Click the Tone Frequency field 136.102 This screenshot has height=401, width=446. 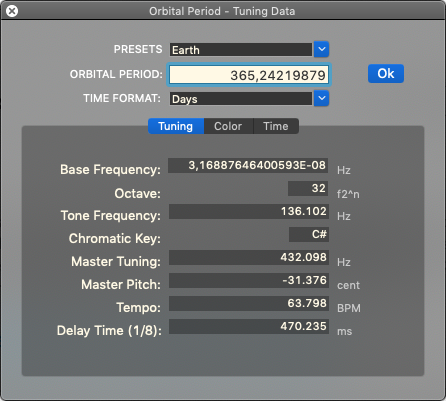click(x=249, y=211)
